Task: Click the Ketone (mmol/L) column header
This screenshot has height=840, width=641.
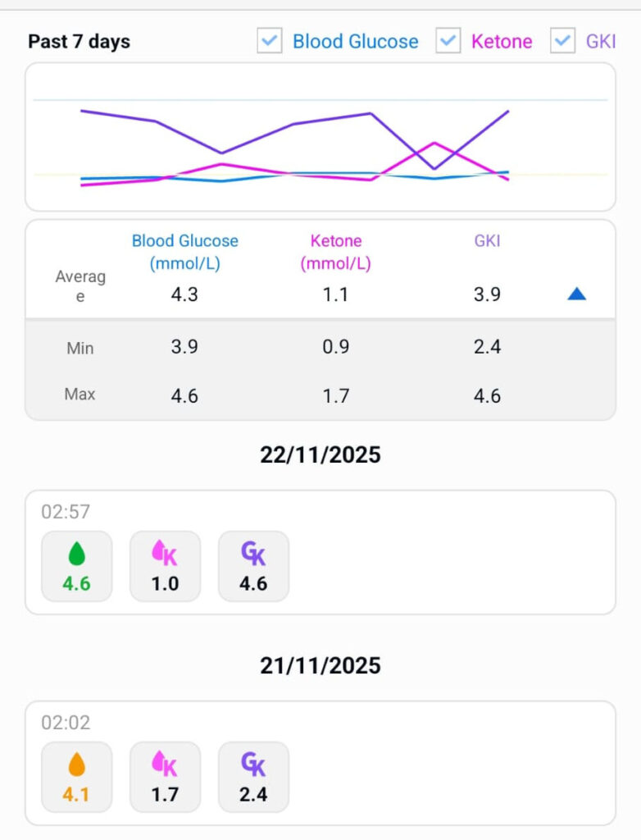Action: click(336, 252)
